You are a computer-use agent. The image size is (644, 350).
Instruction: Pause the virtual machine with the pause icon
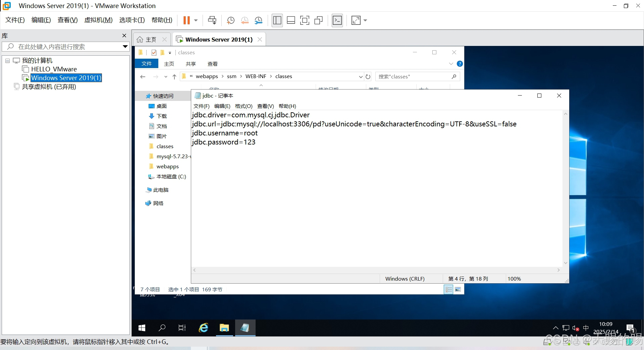coord(186,20)
